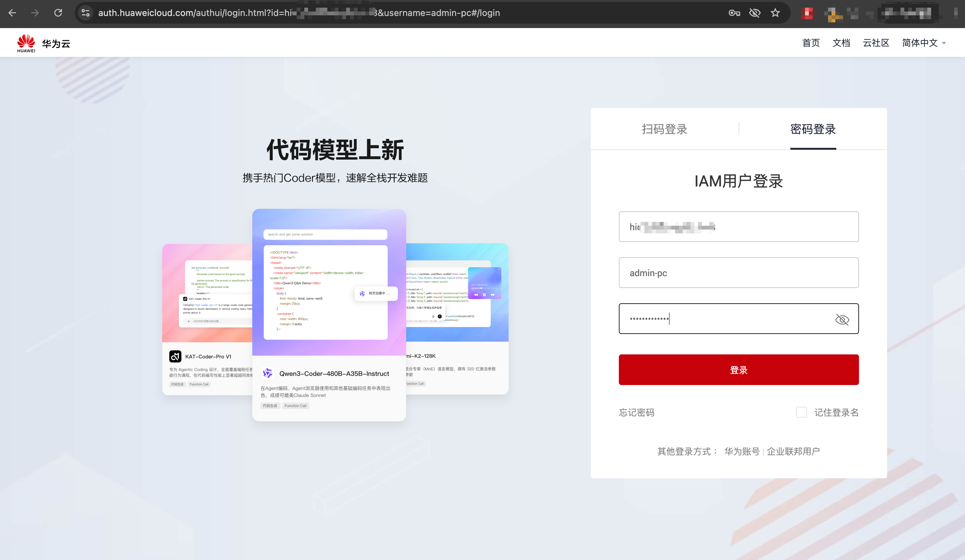Screen dimensions: 965x560
Task: Click the Qwen3-Coder model icon
Action: click(x=267, y=373)
